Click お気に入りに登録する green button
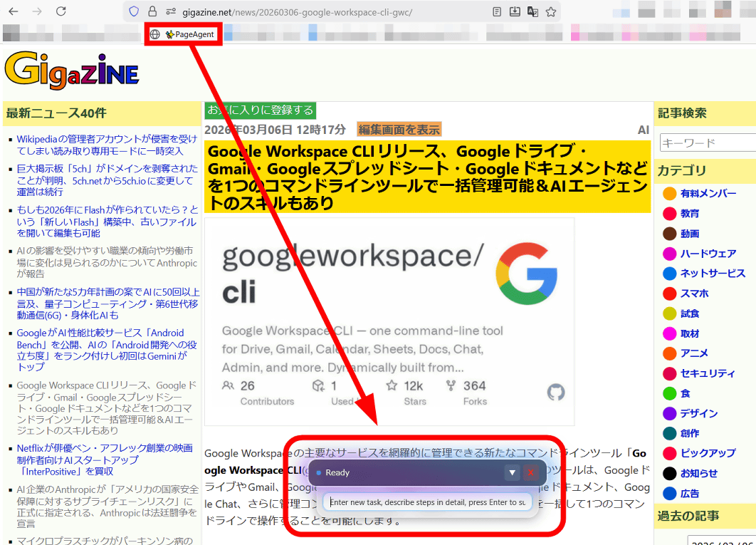756x545 pixels. [x=260, y=110]
